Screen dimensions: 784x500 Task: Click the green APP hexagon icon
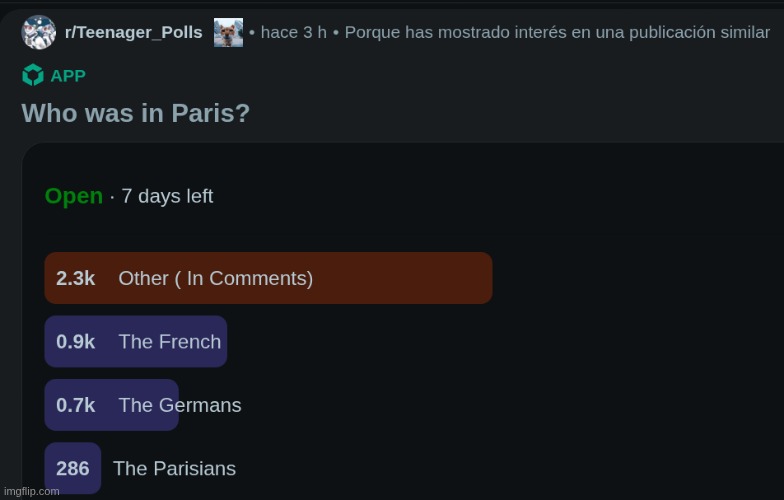(33, 75)
